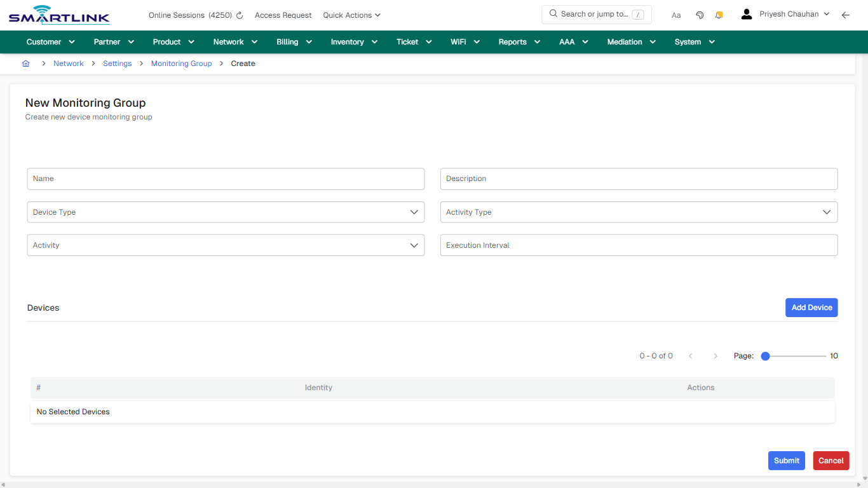This screenshot has width=868, height=488.
Task: Open the theme palette icon
Action: click(x=700, y=14)
